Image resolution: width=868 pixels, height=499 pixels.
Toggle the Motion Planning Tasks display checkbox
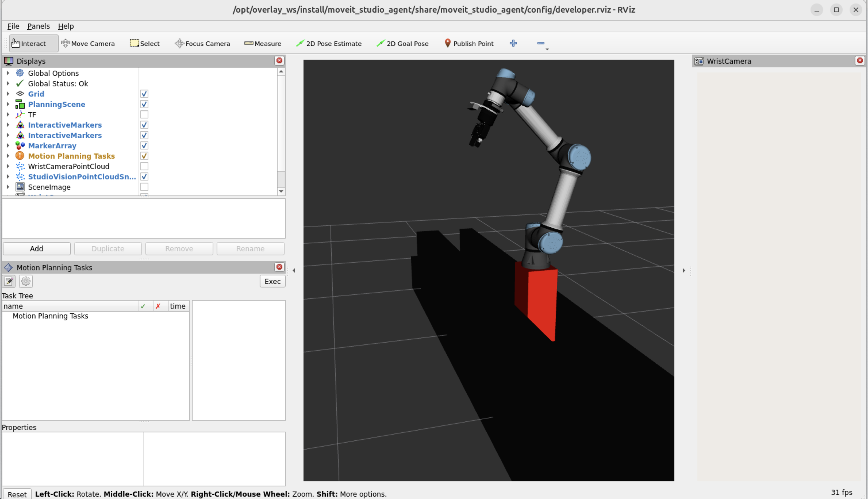click(144, 156)
